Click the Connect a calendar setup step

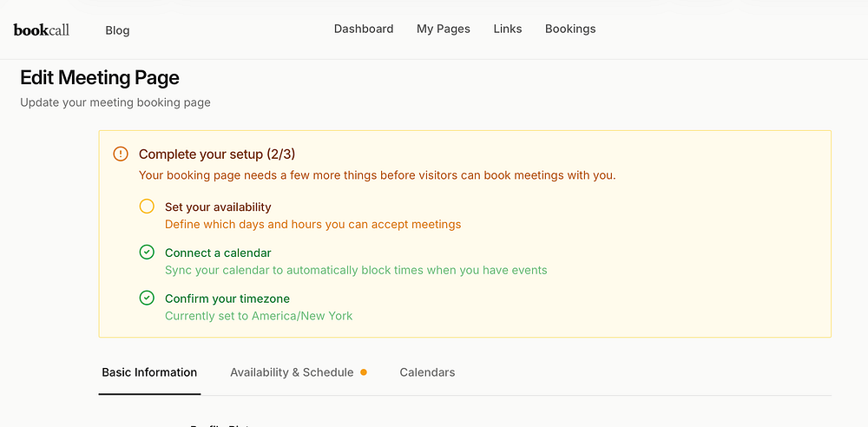218,253
